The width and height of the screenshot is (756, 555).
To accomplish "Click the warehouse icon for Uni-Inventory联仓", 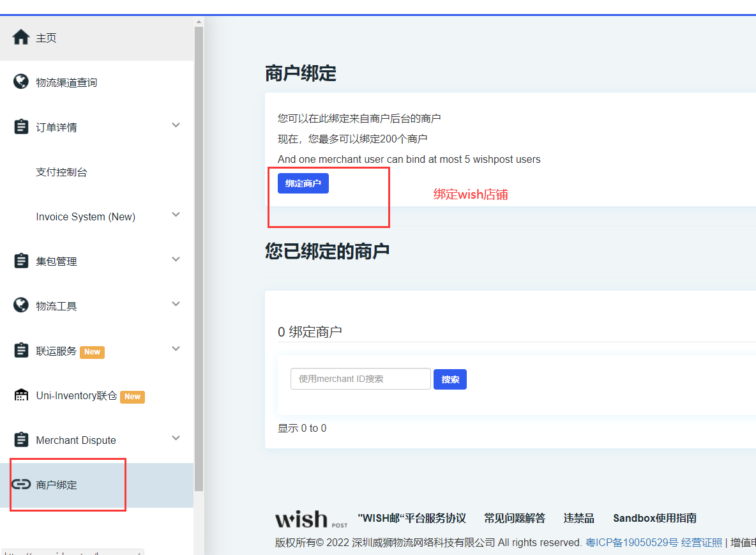I will 21,395.
